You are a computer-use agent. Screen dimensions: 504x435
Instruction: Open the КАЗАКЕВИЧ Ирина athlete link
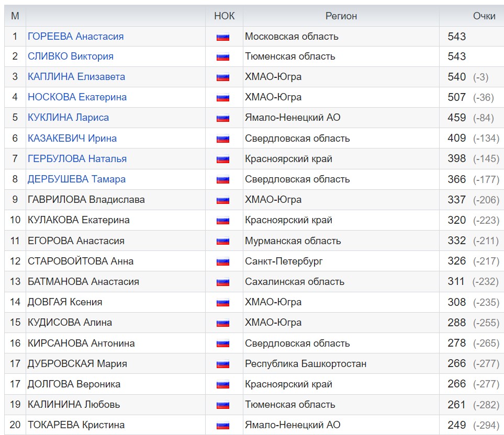pos(72,139)
